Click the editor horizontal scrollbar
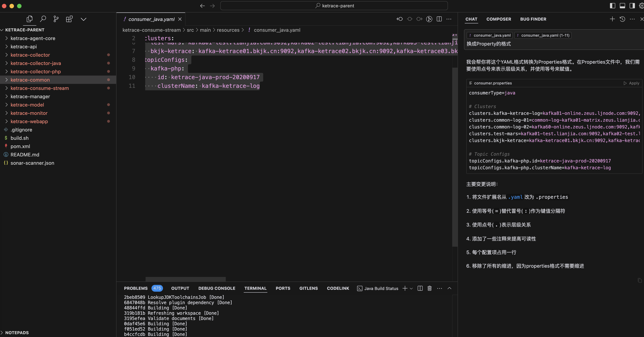 [x=185, y=279]
